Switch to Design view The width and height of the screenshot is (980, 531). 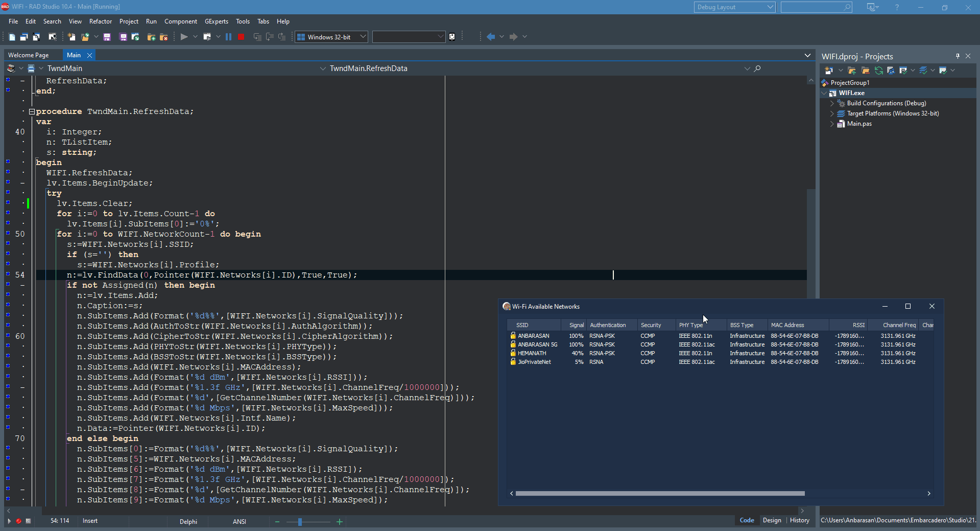click(x=772, y=520)
